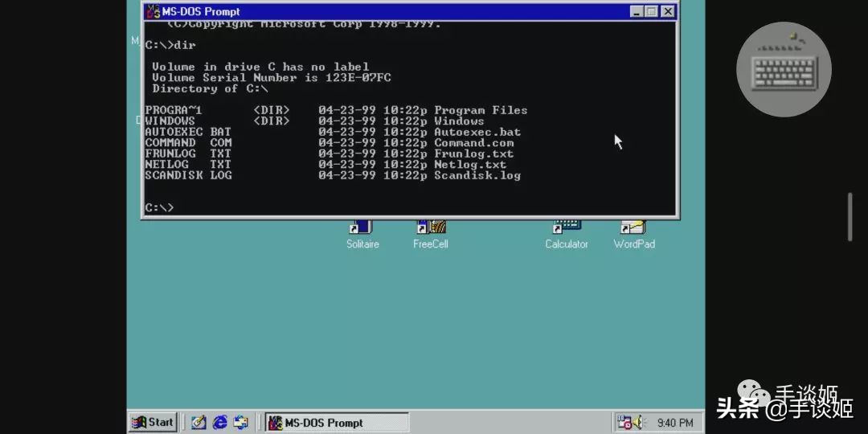Tap the floating keyboard overlay button
Screen dimensions: 868x434
click(x=784, y=69)
